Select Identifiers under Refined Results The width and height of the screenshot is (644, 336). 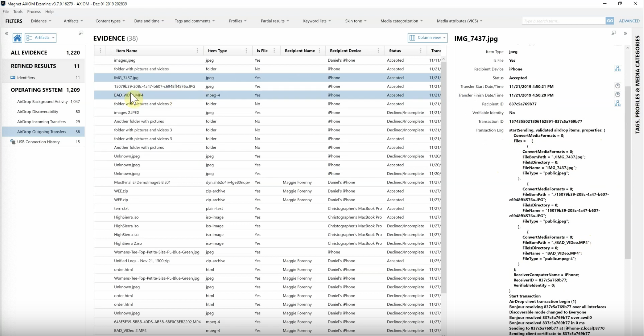[43, 77]
